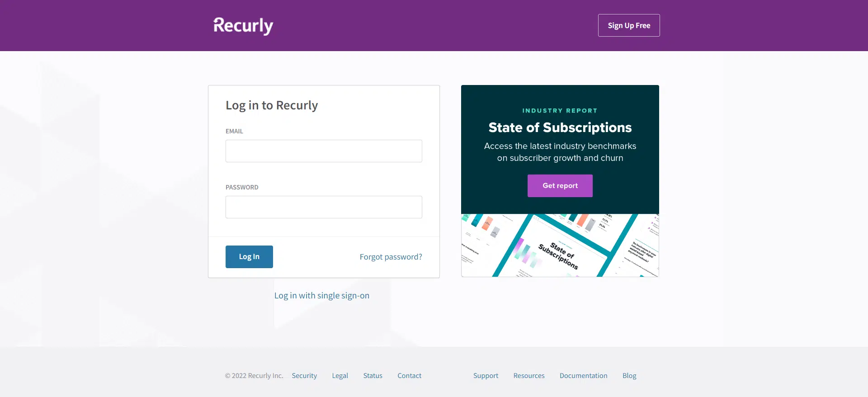Focus the Email input field

[x=324, y=151]
